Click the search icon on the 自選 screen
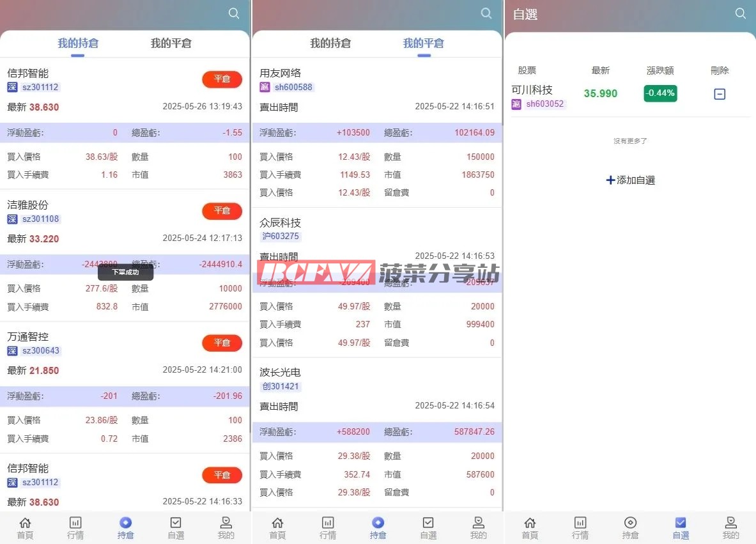756x544 pixels. (740, 13)
